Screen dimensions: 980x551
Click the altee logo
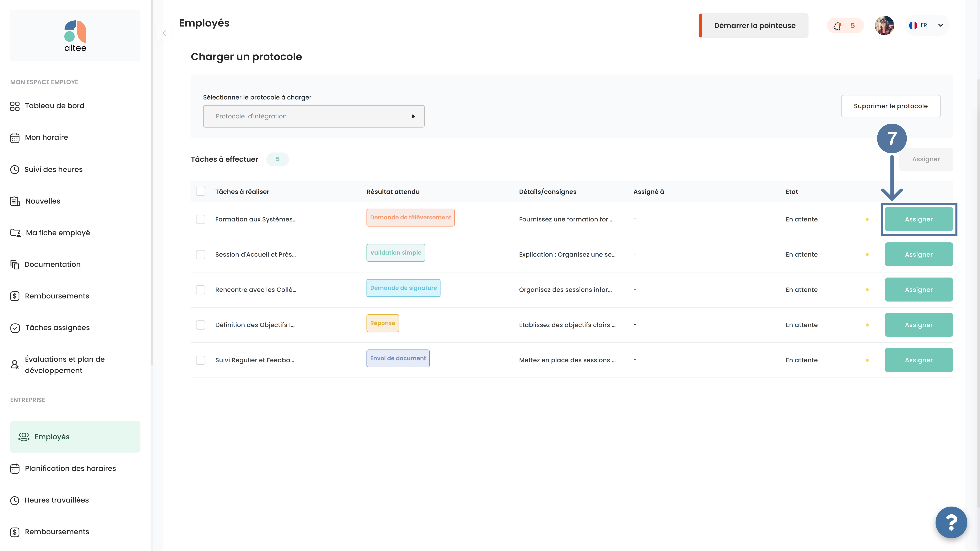(x=75, y=36)
